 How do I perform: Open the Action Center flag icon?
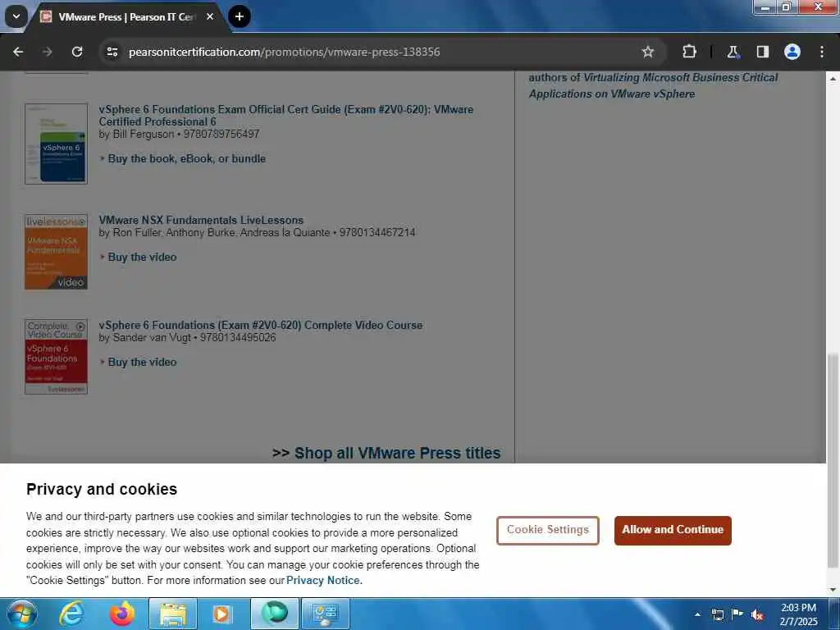click(x=737, y=614)
